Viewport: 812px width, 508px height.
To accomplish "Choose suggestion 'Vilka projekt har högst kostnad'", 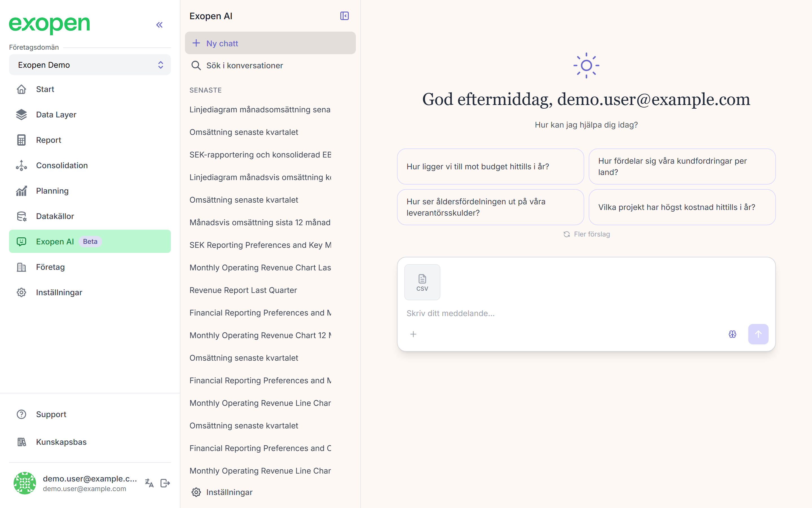I will [682, 207].
